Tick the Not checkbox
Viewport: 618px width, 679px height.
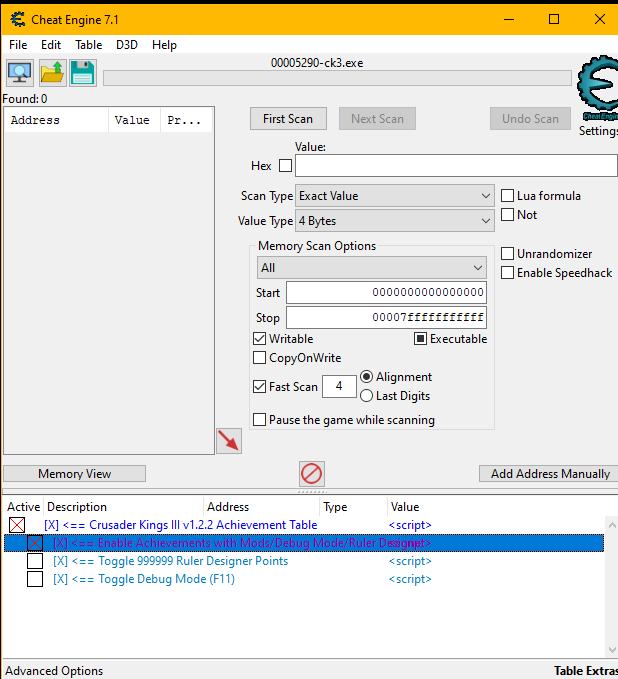click(507, 215)
